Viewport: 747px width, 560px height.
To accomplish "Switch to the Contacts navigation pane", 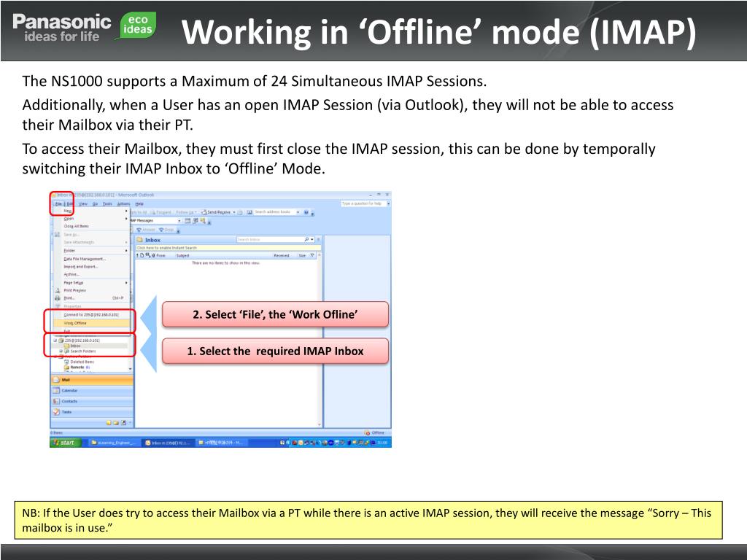I will coord(92,402).
